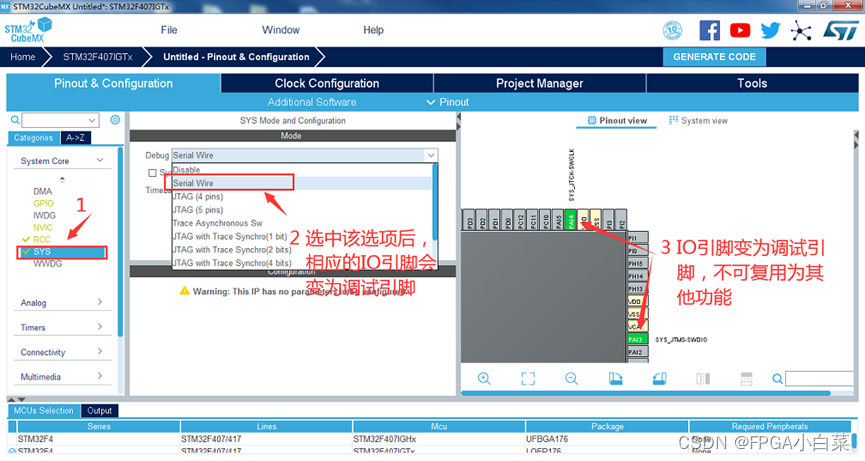Switch to System view
The width and height of the screenshot is (865, 461).
[x=698, y=120]
